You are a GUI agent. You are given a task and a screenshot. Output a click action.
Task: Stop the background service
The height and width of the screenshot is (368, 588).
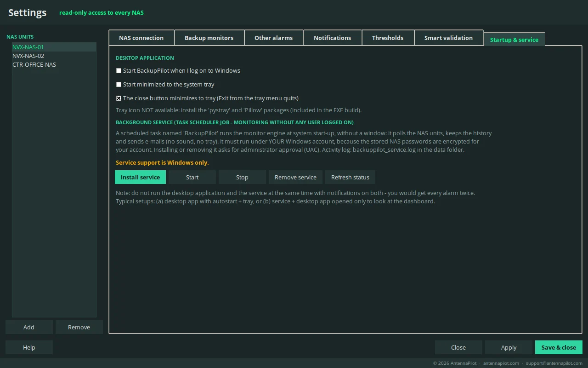(x=242, y=177)
